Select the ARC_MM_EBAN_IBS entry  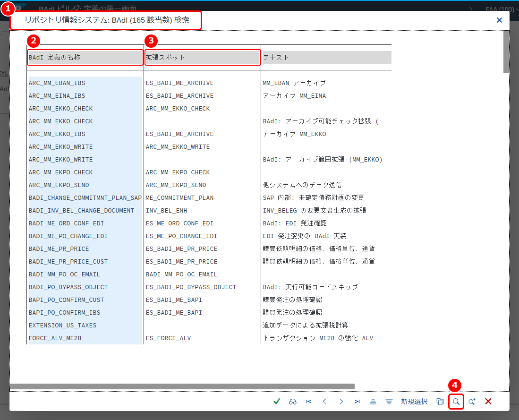(57, 83)
